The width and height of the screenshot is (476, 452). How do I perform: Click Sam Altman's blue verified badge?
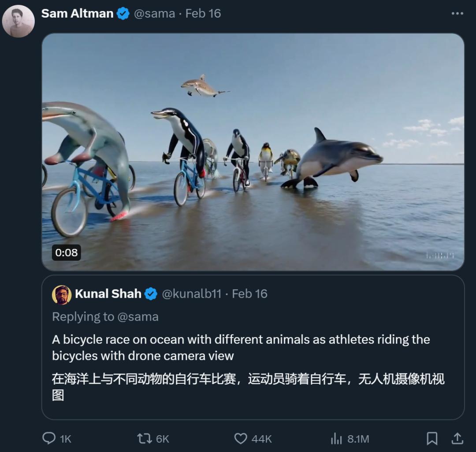[123, 14]
